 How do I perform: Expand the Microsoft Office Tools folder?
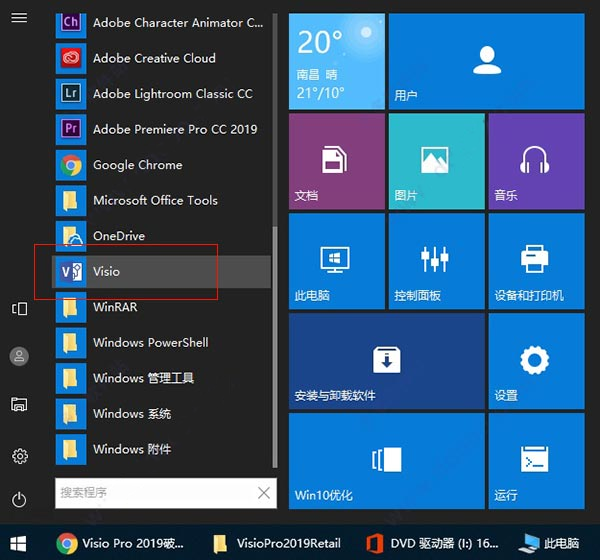(161, 201)
